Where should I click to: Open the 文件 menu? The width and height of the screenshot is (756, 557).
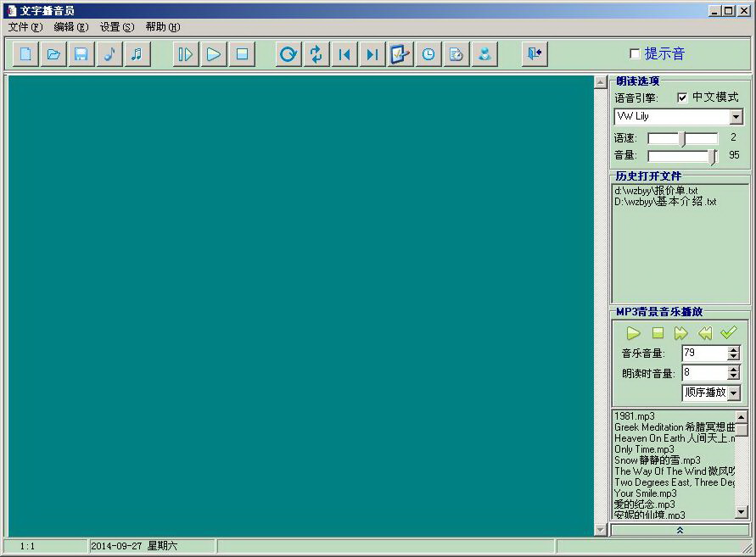pos(25,27)
